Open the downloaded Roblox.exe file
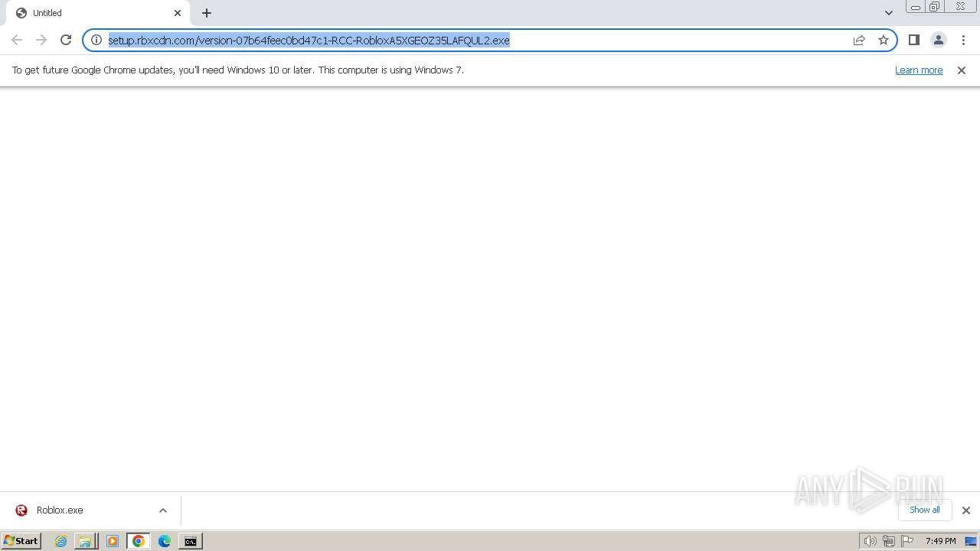Image resolution: width=980 pixels, height=551 pixels. click(60, 510)
